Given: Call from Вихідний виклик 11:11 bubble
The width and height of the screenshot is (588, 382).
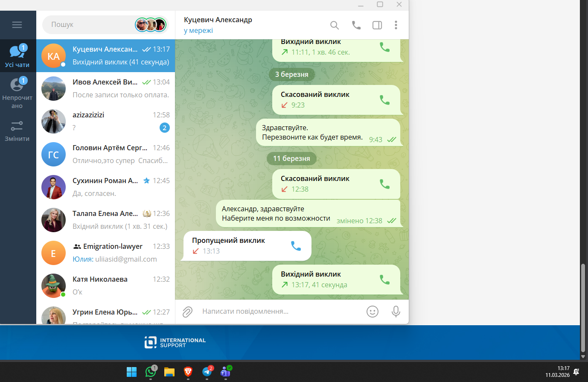Looking at the screenshot, I should point(384,47).
